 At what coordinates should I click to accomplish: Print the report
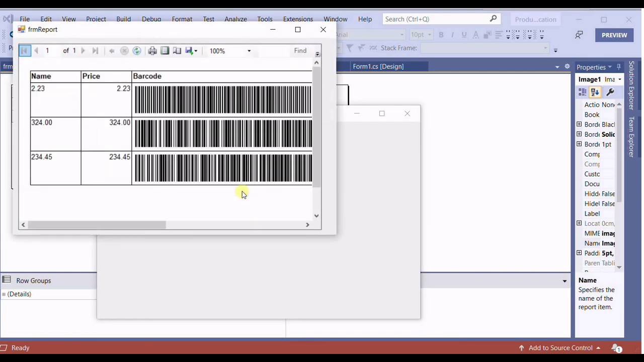[x=152, y=51]
